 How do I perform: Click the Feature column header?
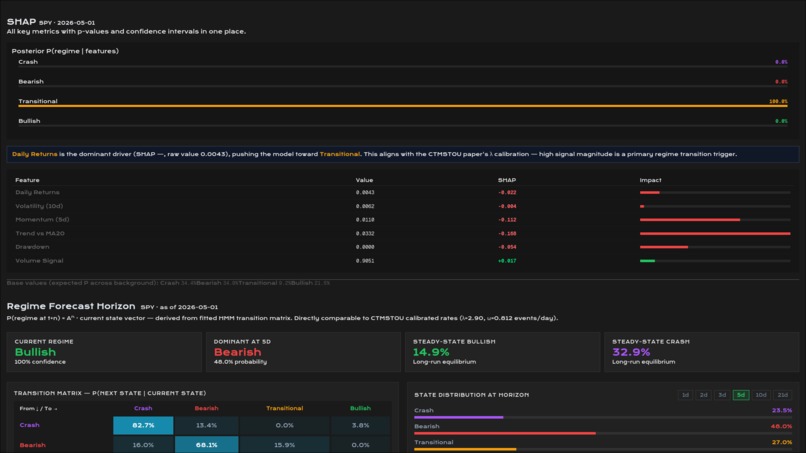[x=27, y=180]
